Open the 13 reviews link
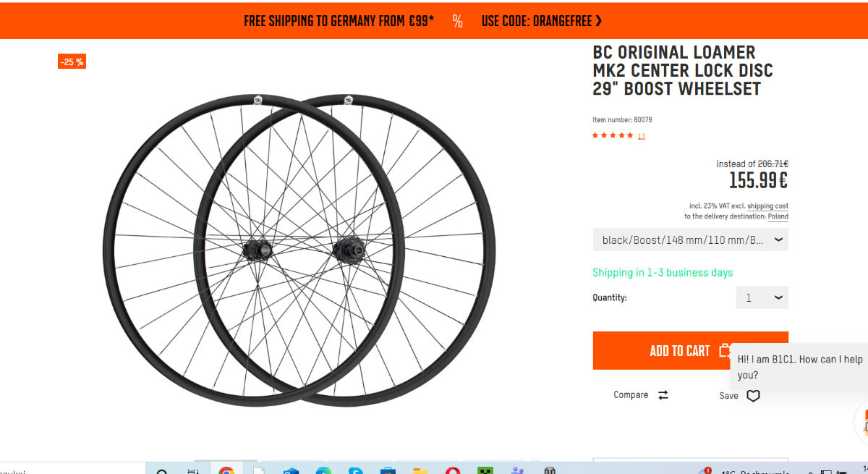 pyautogui.click(x=642, y=136)
